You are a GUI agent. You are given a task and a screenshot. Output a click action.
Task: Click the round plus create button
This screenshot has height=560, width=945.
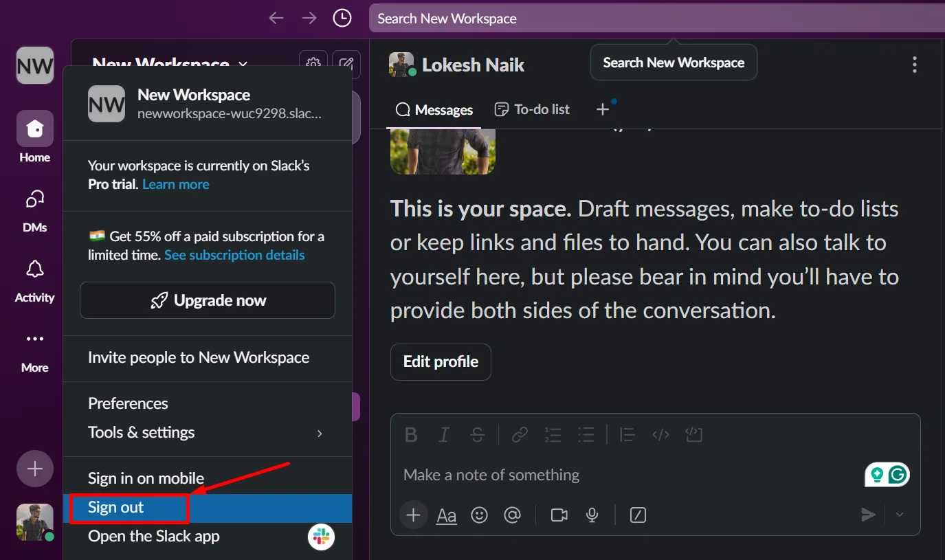click(x=35, y=469)
